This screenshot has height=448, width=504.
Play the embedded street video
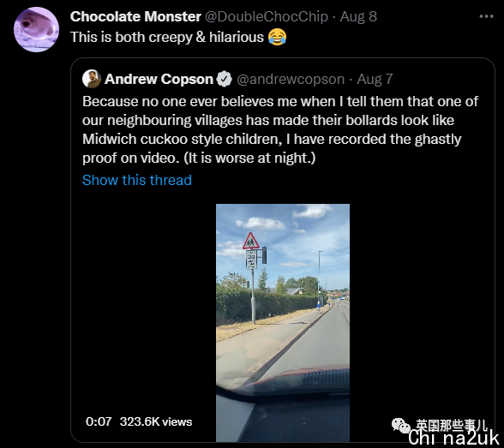pos(283,323)
